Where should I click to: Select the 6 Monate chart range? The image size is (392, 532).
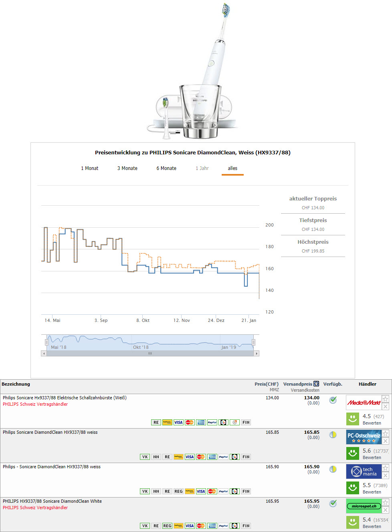(166, 168)
